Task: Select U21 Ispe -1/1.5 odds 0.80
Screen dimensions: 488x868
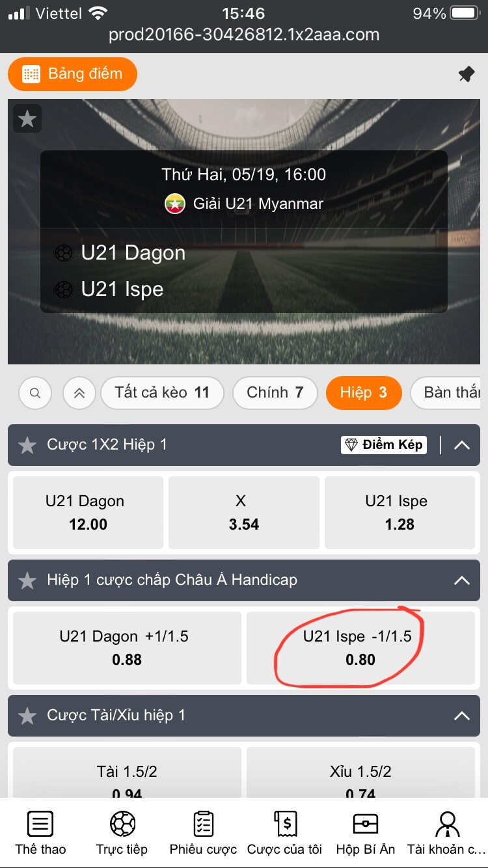Action: coord(360,648)
